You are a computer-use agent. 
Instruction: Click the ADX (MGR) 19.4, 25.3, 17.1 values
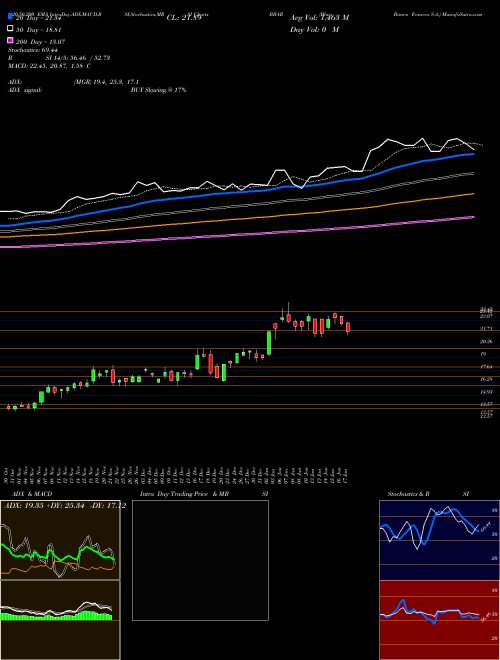[106, 82]
